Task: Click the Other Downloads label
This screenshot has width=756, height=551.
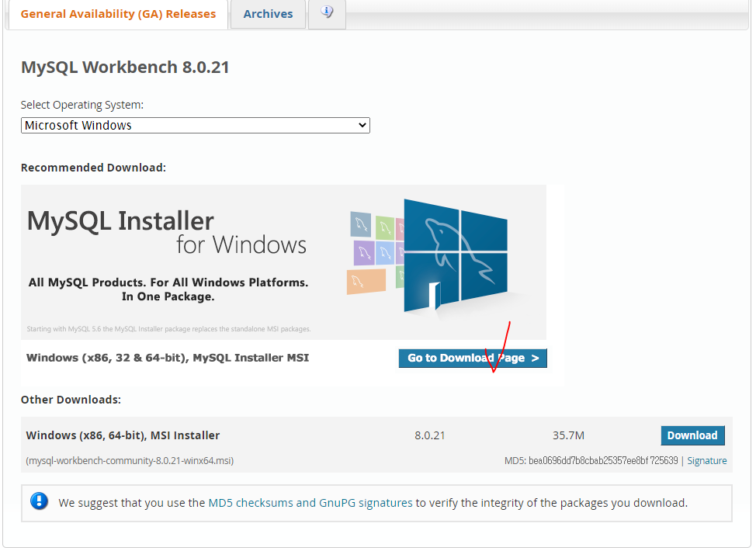Action: (x=71, y=400)
